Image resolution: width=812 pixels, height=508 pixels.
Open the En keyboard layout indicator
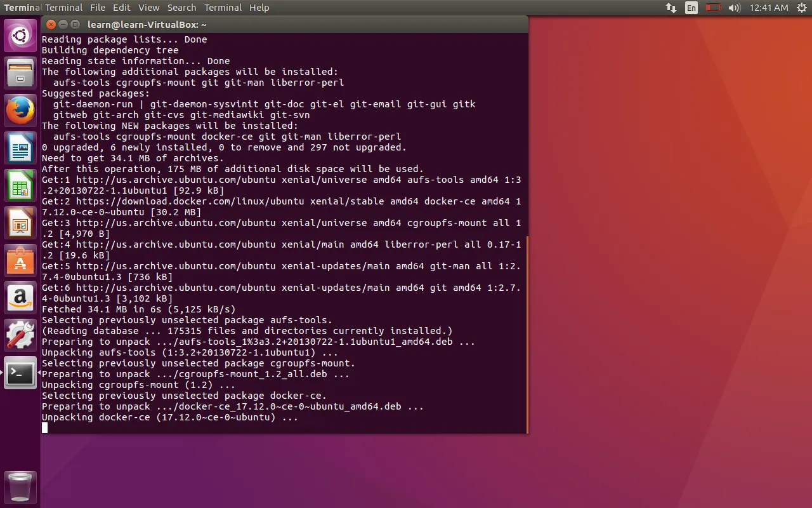tap(691, 8)
